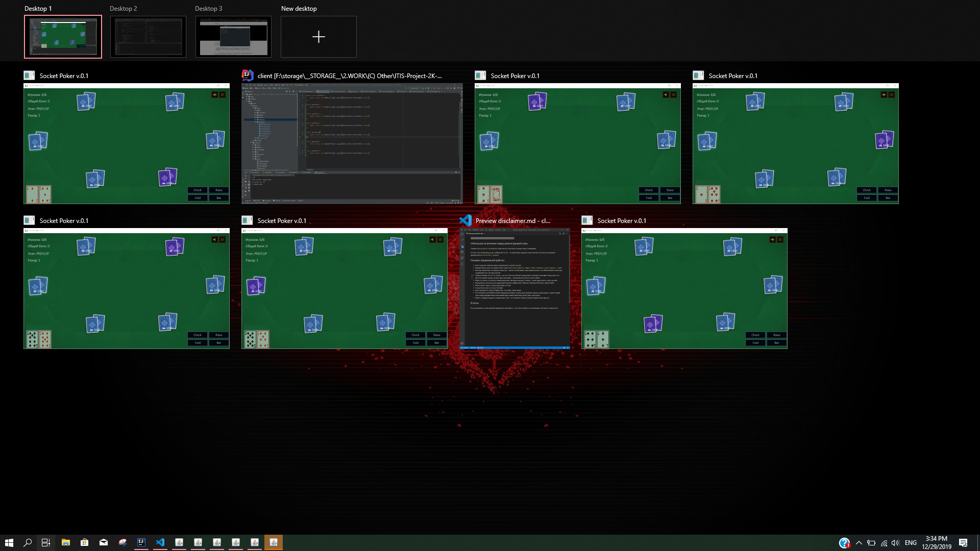
Task: Click the Visual Studio Code taskbar icon
Action: coord(160,542)
